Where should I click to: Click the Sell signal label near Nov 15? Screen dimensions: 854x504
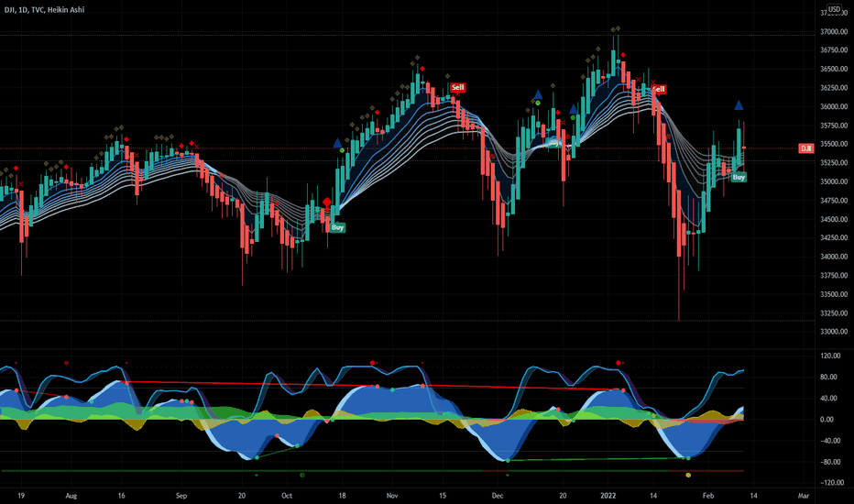coord(457,87)
